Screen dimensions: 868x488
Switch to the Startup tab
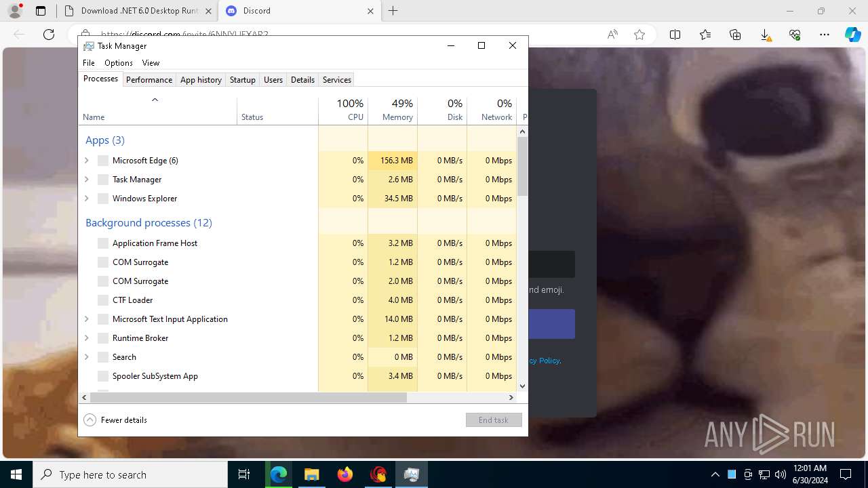click(x=242, y=80)
